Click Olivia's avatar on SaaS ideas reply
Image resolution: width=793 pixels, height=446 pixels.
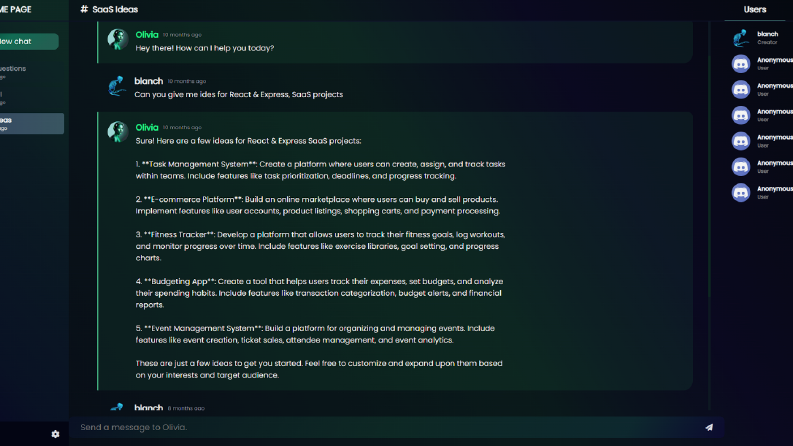[118, 132]
